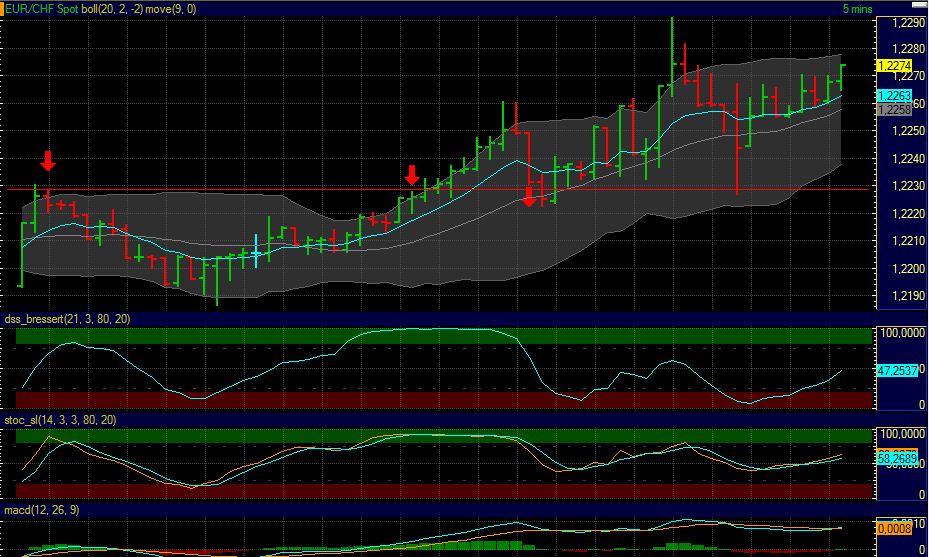Click the leftmost red down arrow signal

[48, 161]
